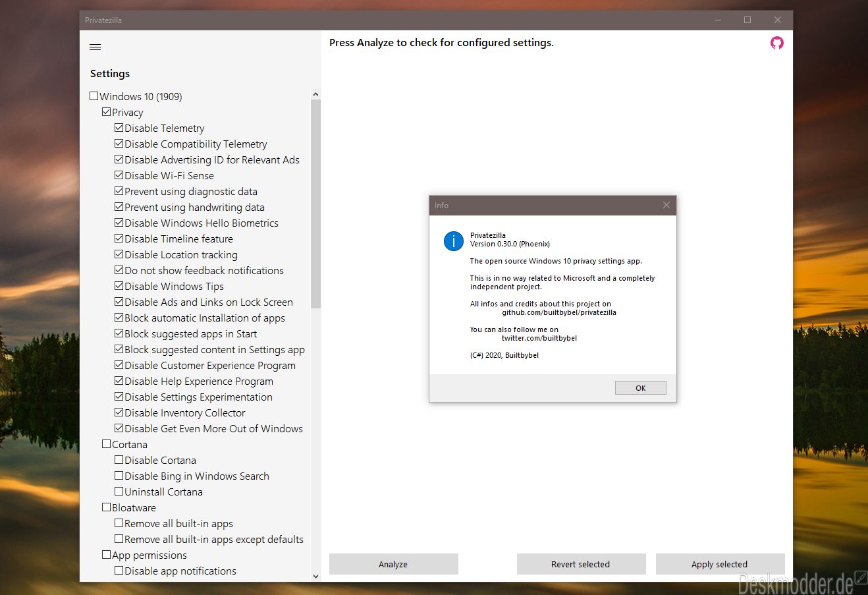Check Disable app notifications
The image size is (868, 595).
tap(119, 571)
